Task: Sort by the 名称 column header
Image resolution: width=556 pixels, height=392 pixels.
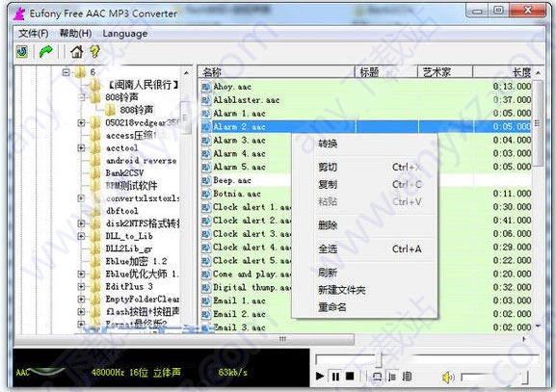Action: click(x=277, y=72)
